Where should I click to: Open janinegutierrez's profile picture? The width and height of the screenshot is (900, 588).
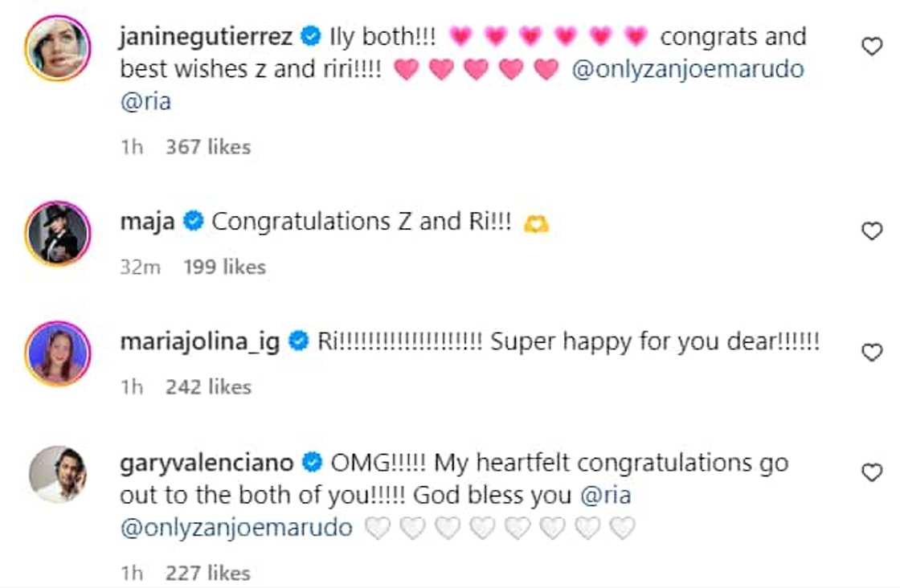[x=58, y=47]
